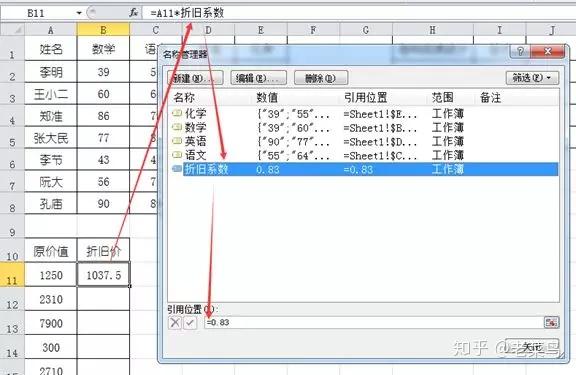This screenshot has width=576, height=375.
Task: Click the 新建 button in Name Manager
Action: tap(195, 78)
